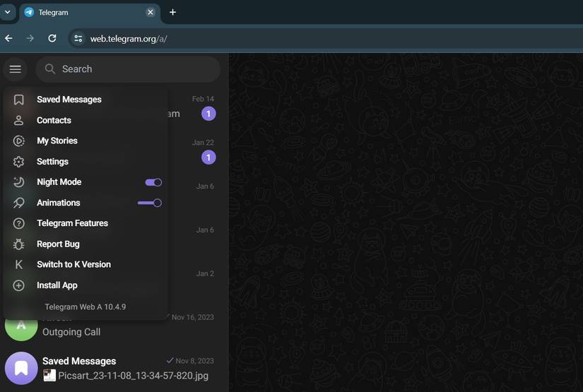Image resolution: width=583 pixels, height=392 pixels.
Task: Open Saved Messages chat avatar in list
Action: pyautogui.click(x=21, y=368)
